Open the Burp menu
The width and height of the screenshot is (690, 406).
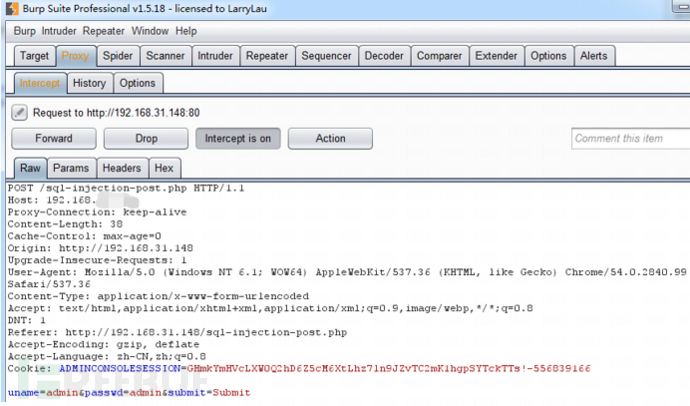25,31
